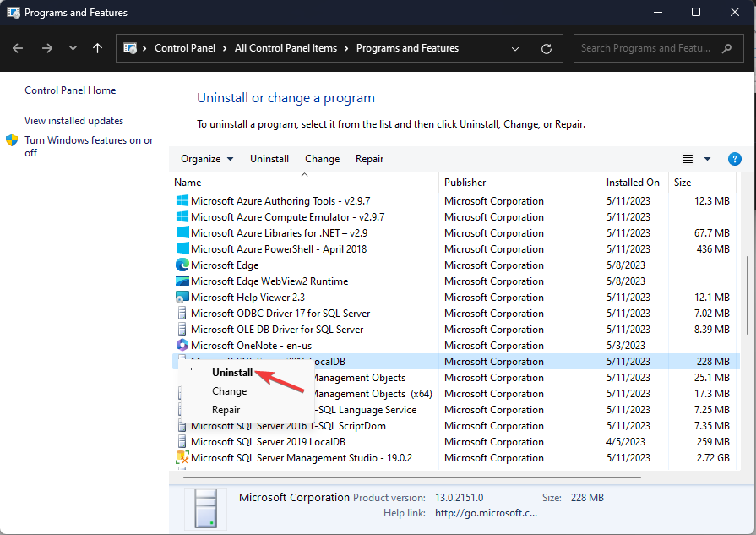Open the Programs and Features help icon

734,158
